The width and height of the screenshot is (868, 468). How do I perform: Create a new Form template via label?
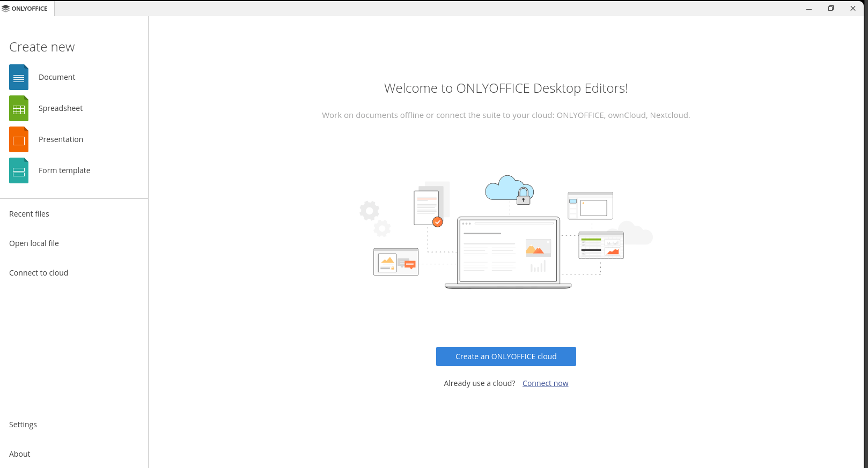pos(64,170)
